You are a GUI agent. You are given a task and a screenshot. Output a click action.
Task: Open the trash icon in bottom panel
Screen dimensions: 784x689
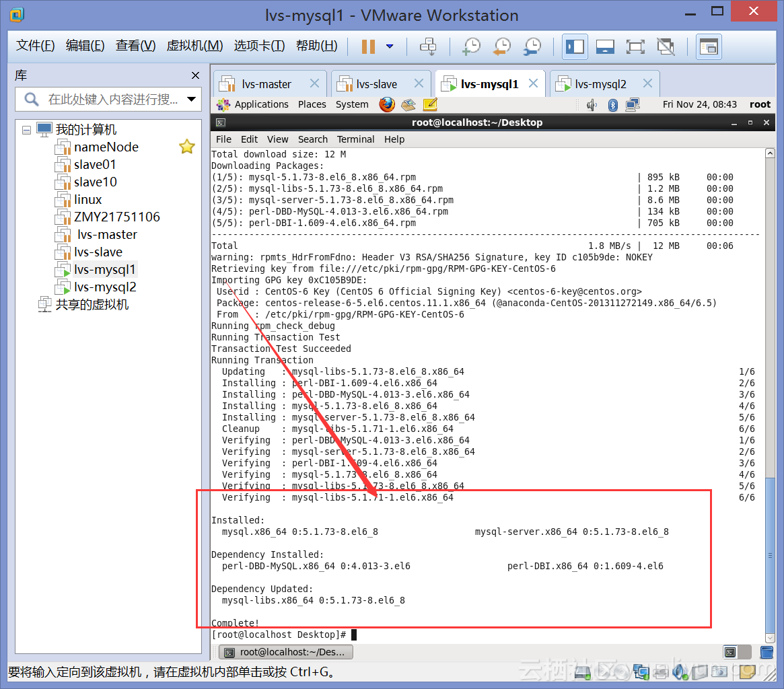tap(766, 652)
